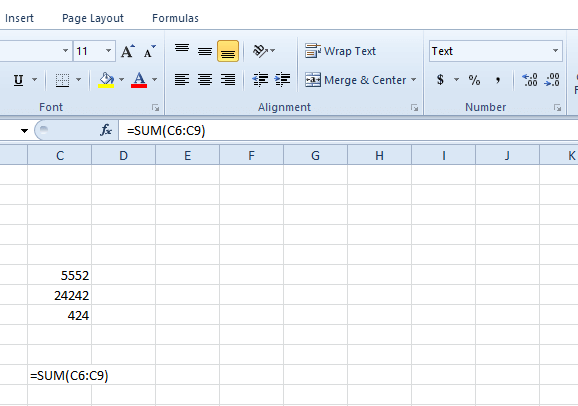Open the font name dropdown arrow
578x406 pixels.
point(65,51)
